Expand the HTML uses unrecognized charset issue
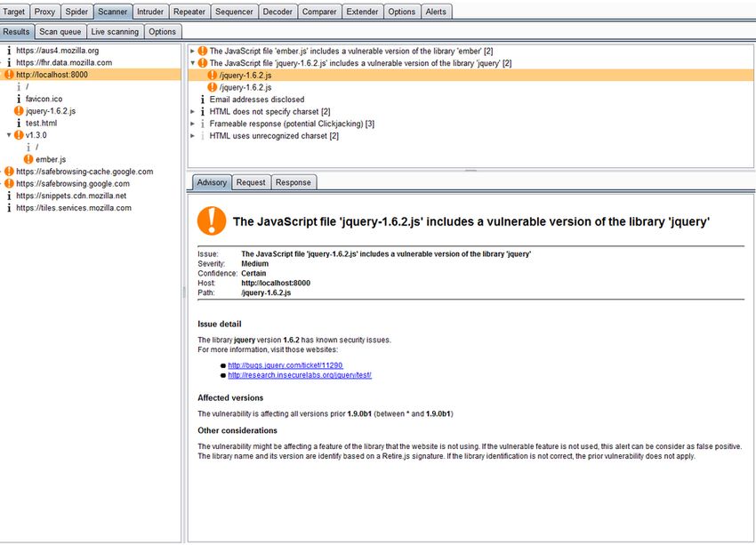 (192, 136)
